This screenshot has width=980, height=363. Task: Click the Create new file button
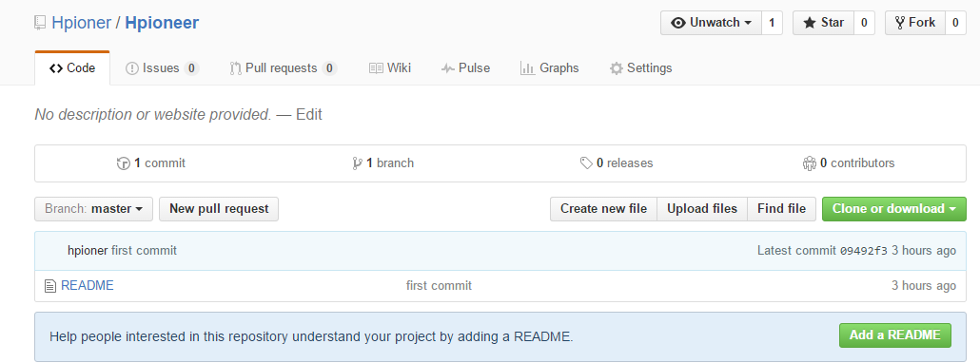(x=603, y=209)
